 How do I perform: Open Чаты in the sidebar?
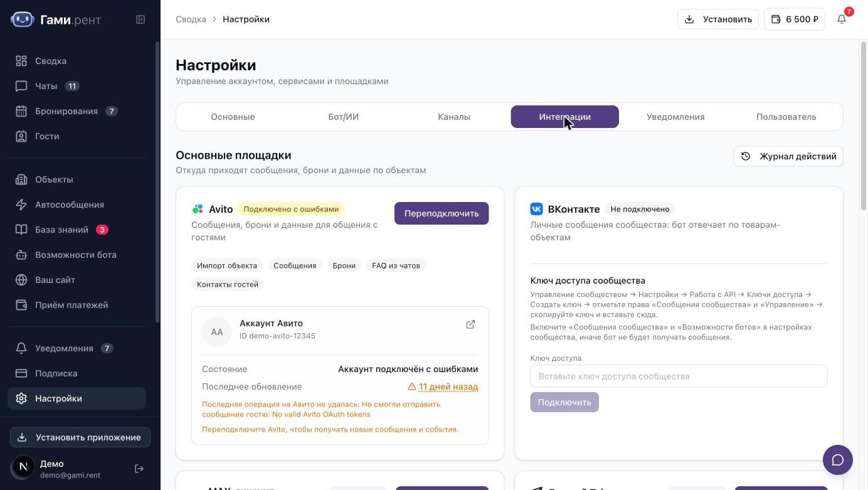pos(77,86)
